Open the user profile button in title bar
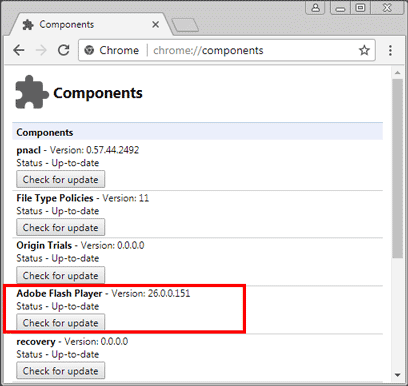Screen dimensions: 408x386 [315, 8]
